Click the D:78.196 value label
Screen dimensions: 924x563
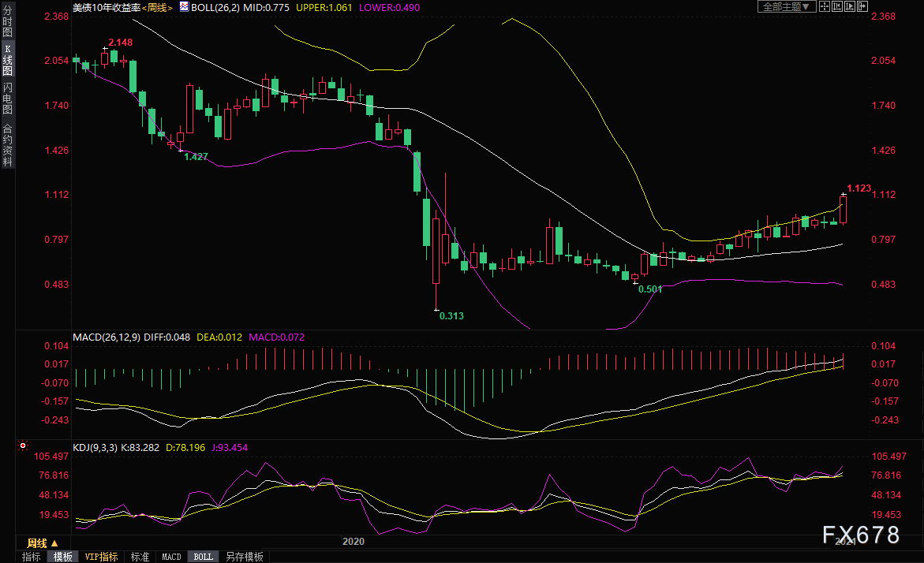185,448
